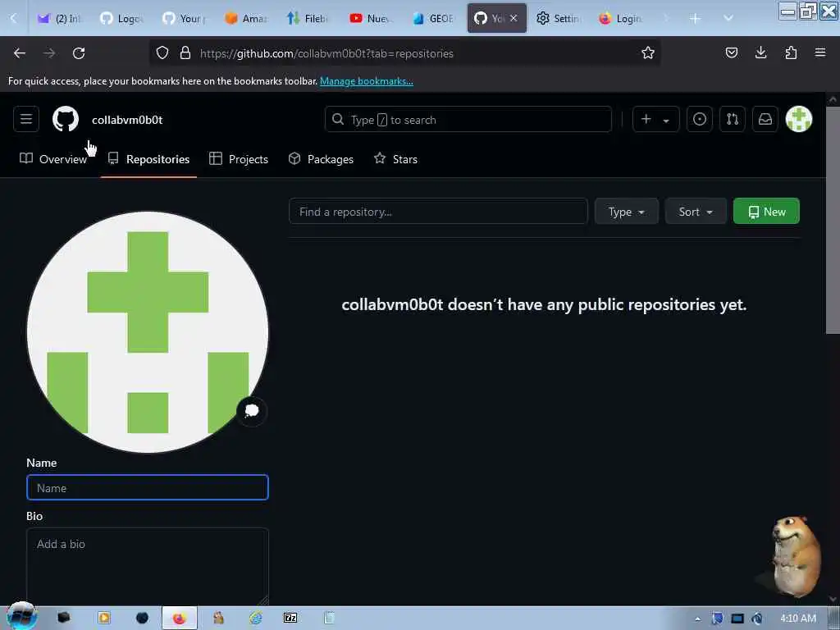List all tabs dropdown chevron

728,18
